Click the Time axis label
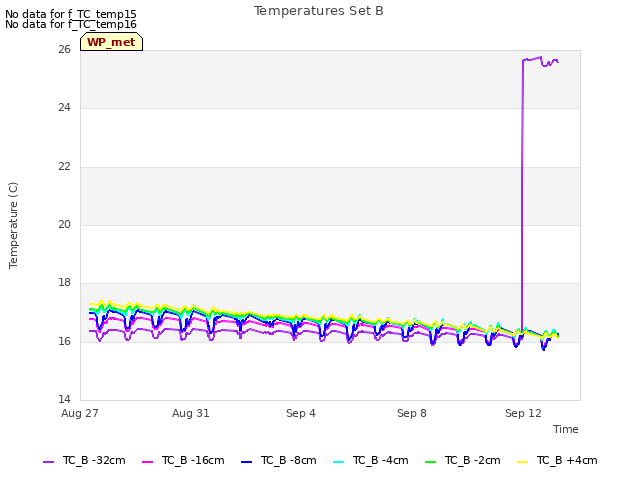 coord(566,429)
